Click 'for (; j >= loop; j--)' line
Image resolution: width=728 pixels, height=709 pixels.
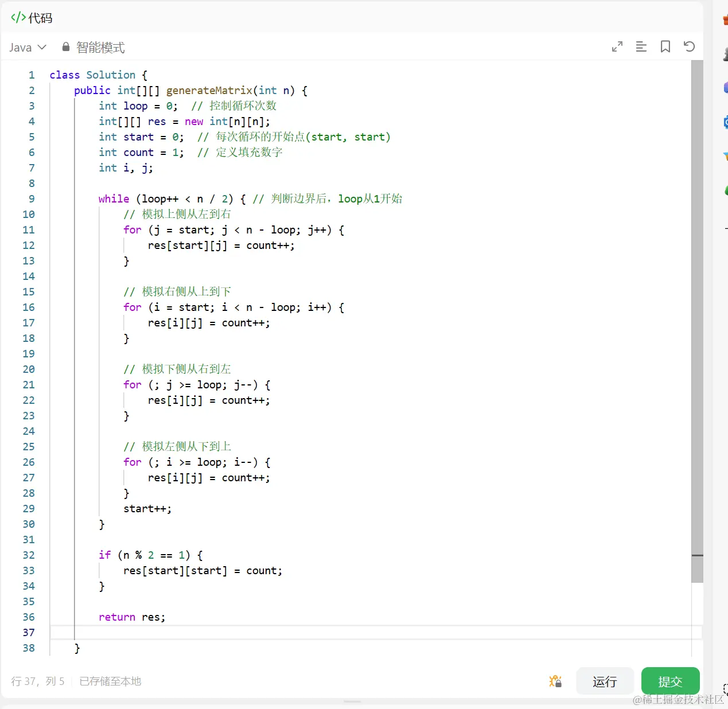tap(197, 384)
